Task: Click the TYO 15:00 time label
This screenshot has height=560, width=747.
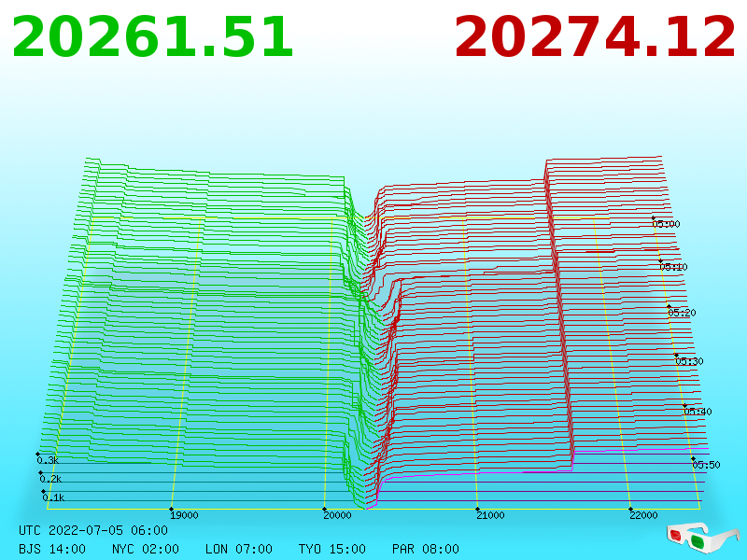Action: point(332,549)
